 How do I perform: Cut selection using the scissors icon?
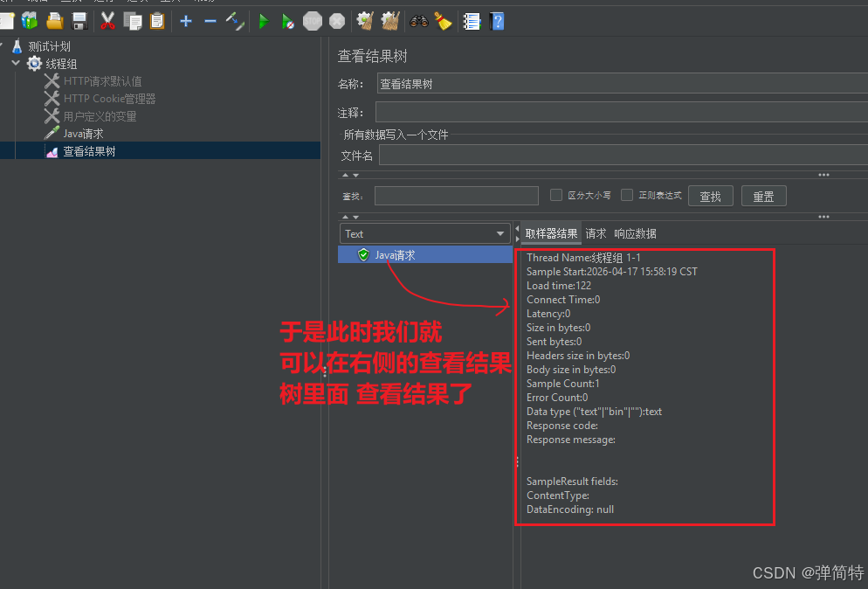click(108, 21)
